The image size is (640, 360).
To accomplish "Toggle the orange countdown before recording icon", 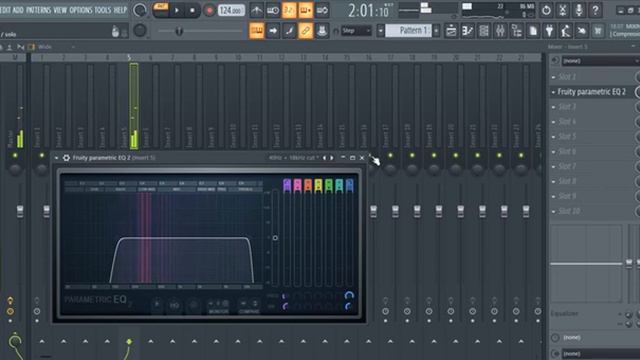I will tap(289, 10).
